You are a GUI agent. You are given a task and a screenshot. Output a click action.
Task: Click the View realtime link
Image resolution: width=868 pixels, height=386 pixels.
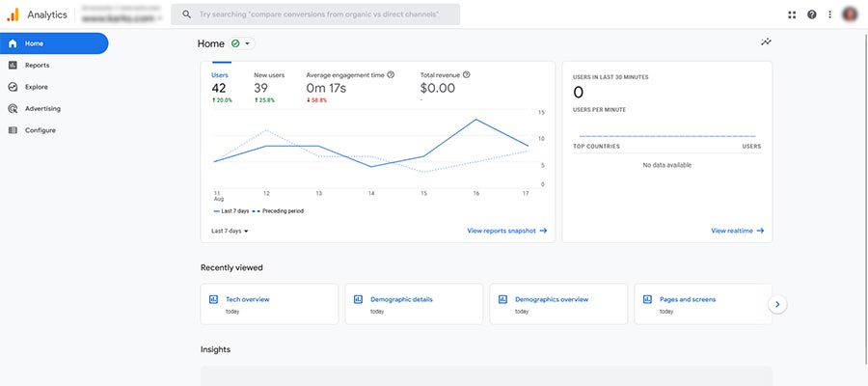tap(737, 231)
